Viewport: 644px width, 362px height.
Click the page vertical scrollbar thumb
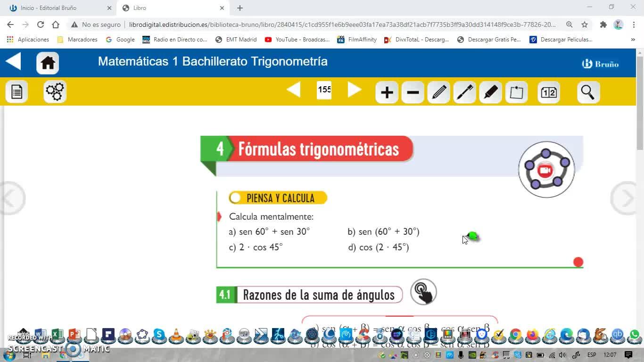pyautogui.click(x=640, y=103)
